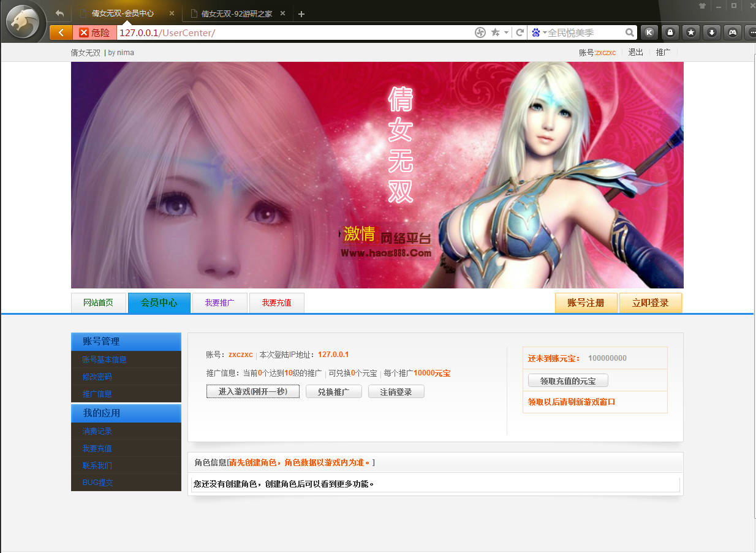Click the 您还没有创建角色 message text
Image resolution: width=756 pixels, height=553 pixels.
click(x=284, y=484)
